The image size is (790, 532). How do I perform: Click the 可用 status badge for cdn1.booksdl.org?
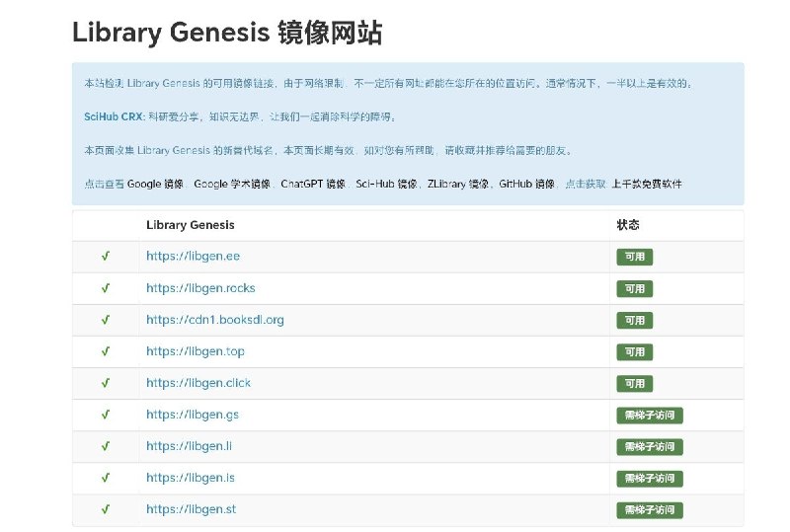tap(635, 321)
